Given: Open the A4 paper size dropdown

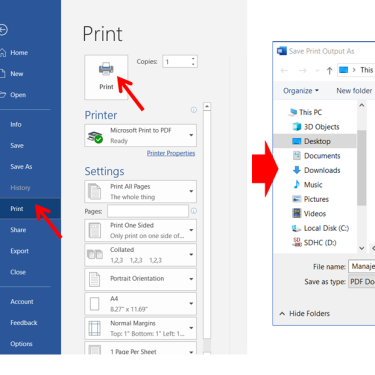Looking at the screenshot, I should tap(140, 304).
